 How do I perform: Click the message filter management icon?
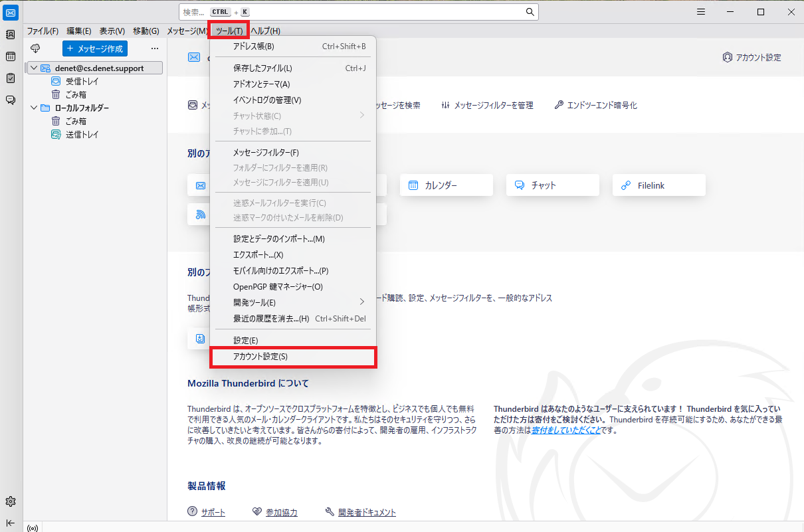click(x=446, y=105)
